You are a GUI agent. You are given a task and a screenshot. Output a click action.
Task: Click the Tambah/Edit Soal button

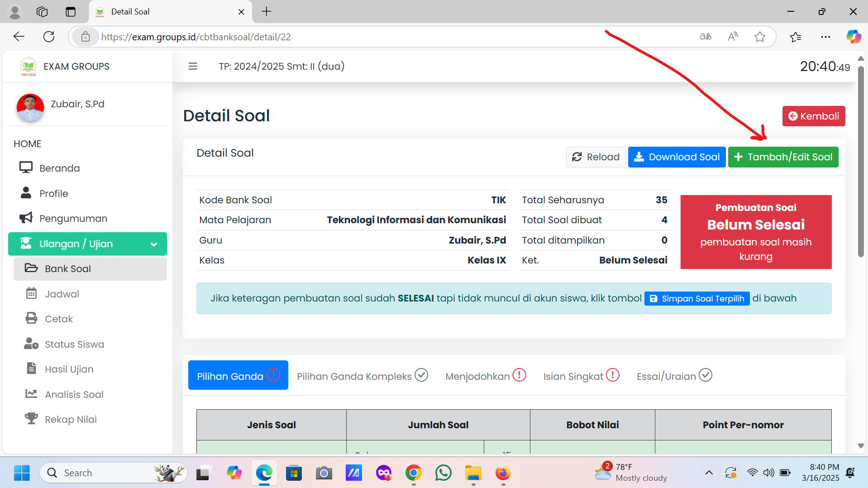tap(783, 157)
